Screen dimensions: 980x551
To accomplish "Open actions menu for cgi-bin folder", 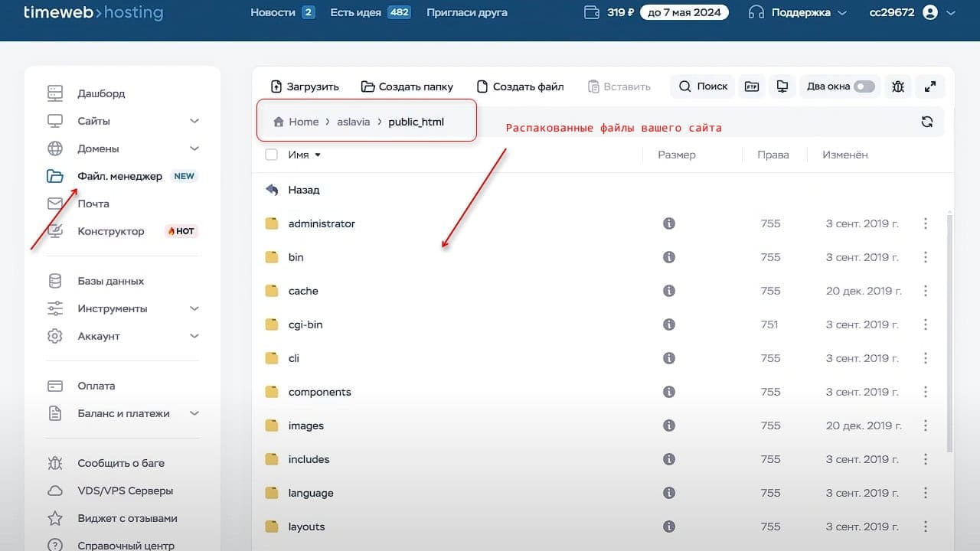I will (x=926, y=324).
